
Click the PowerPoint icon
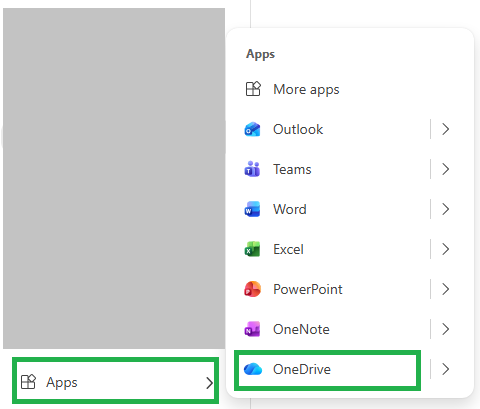tap(252, 289)
